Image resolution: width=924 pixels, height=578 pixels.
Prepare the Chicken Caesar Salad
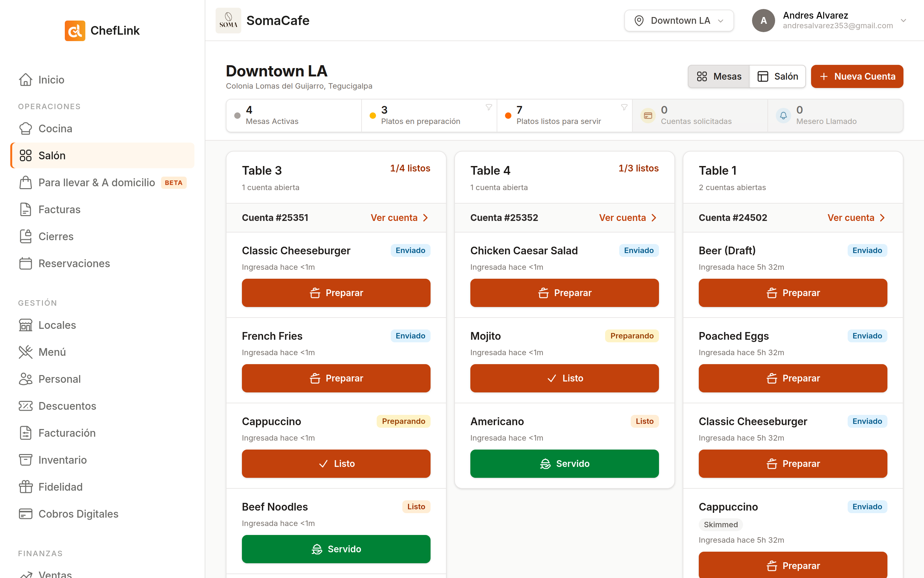point(564,293)
